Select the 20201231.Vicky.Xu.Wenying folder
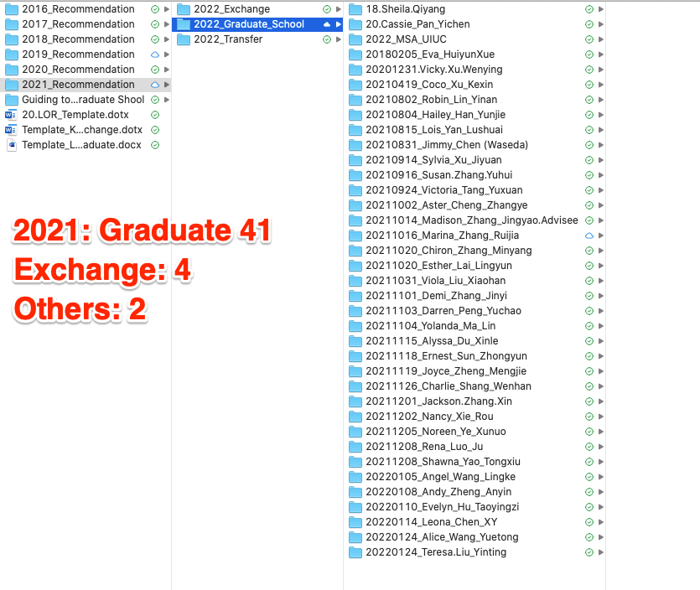The image size is (700, 590). pos(476,70)
